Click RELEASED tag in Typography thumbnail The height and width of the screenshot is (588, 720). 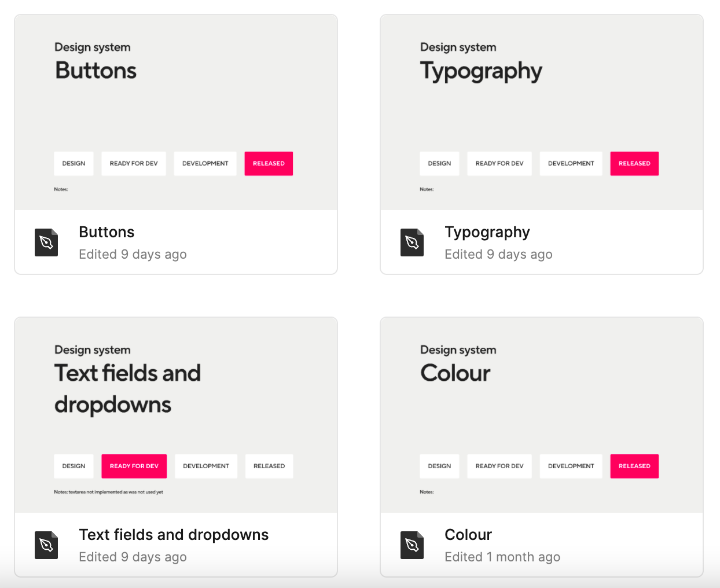coord(634,164)
